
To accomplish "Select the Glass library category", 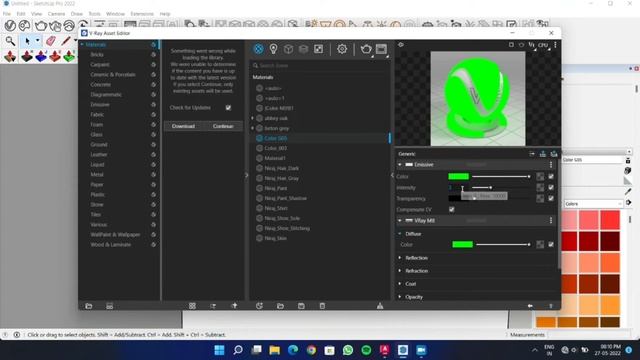I will pyautogui.click(x=97, y=135).
